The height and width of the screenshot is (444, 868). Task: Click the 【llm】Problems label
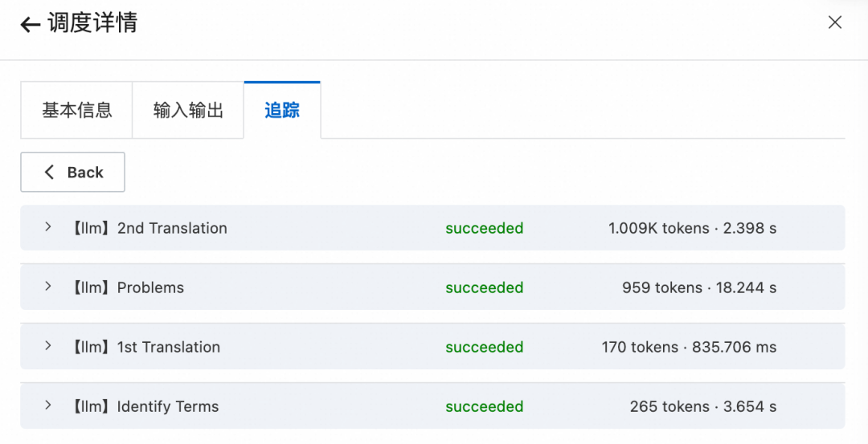[x=126, y=287]
